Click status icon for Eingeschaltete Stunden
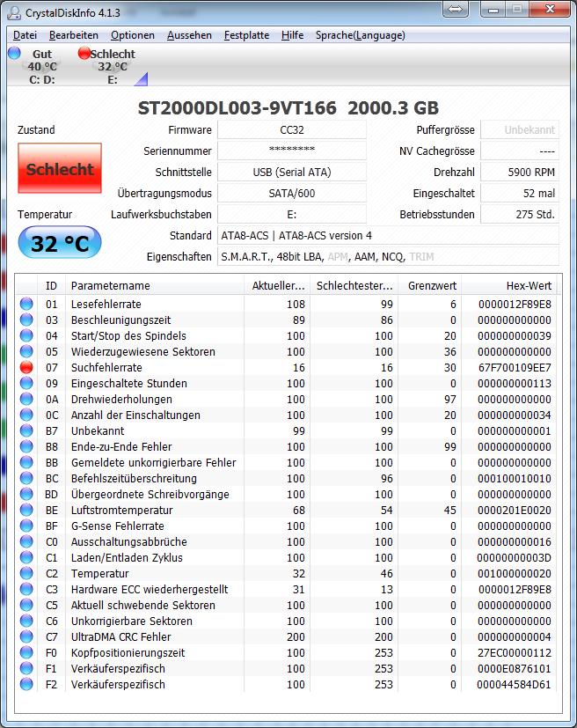Image resolution: width=577 pixels, height=728 pixels. pos(26,383)
